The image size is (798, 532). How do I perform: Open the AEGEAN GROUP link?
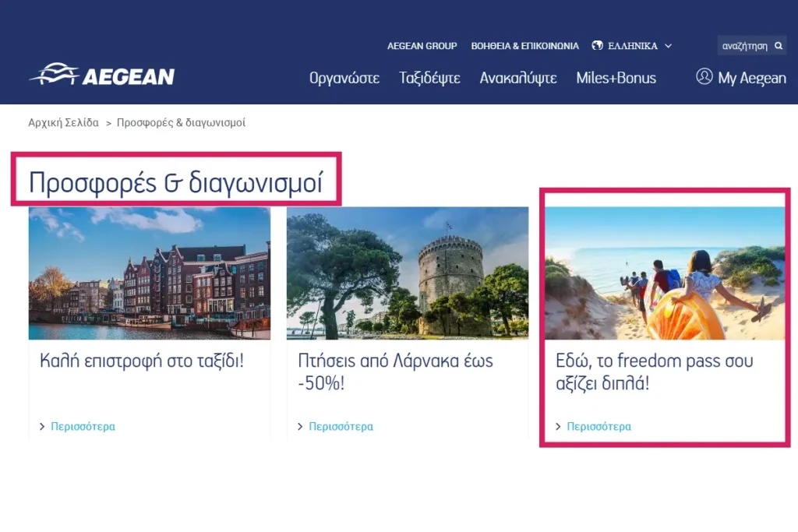pos(422,46)
